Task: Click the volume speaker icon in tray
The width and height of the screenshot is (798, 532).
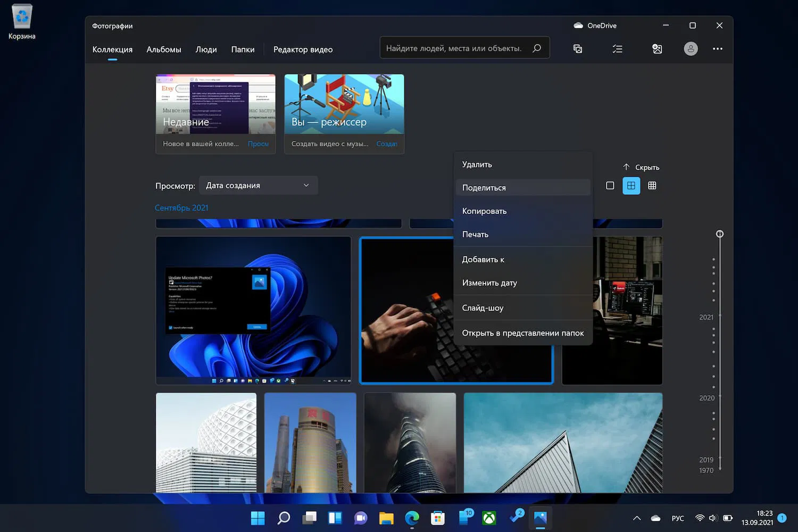Action: click(x=713, y=518)
